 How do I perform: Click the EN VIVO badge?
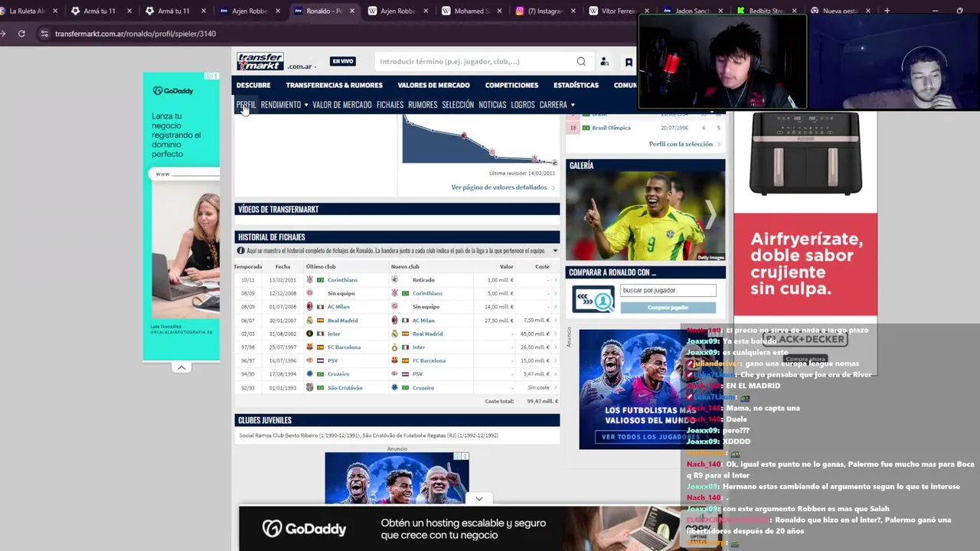pos(342,61)
